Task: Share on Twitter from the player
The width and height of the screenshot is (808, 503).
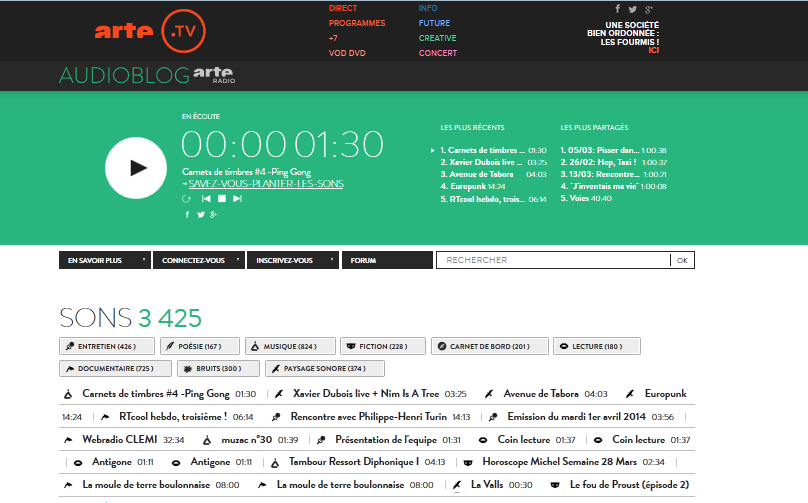Action: 199,214
